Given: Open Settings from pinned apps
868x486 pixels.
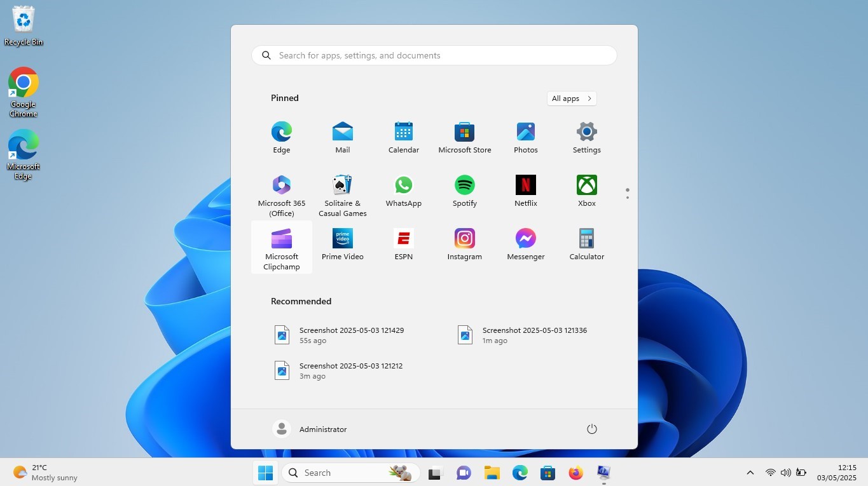Looking at the screenshot, I should (x=587, y=138).
